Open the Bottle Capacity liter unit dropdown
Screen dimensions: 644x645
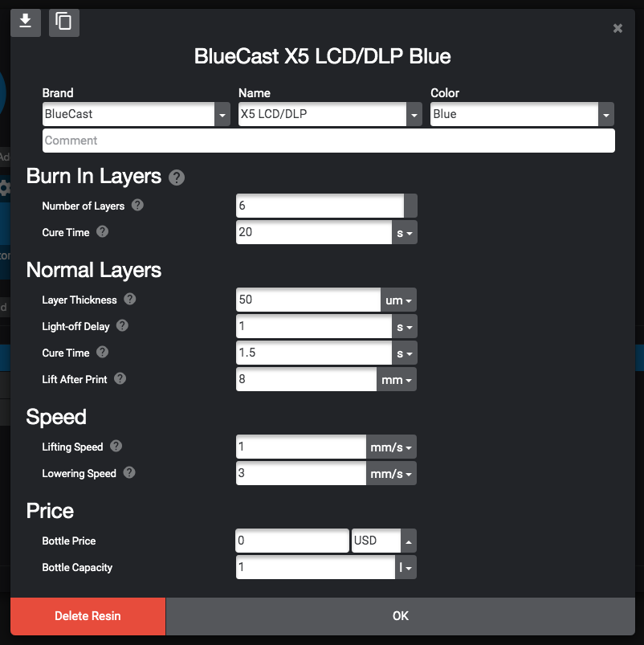[x=406, y=568]
